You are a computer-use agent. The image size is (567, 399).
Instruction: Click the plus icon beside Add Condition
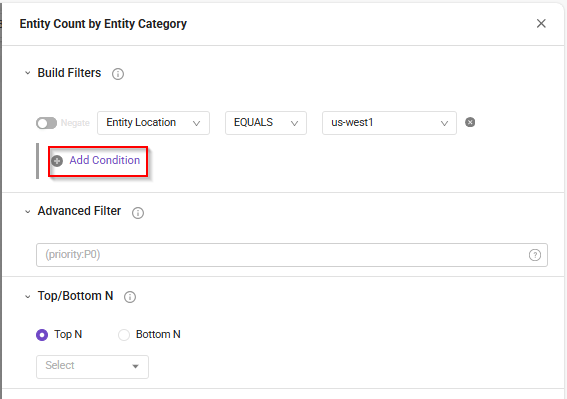click(x=57, y=161)
